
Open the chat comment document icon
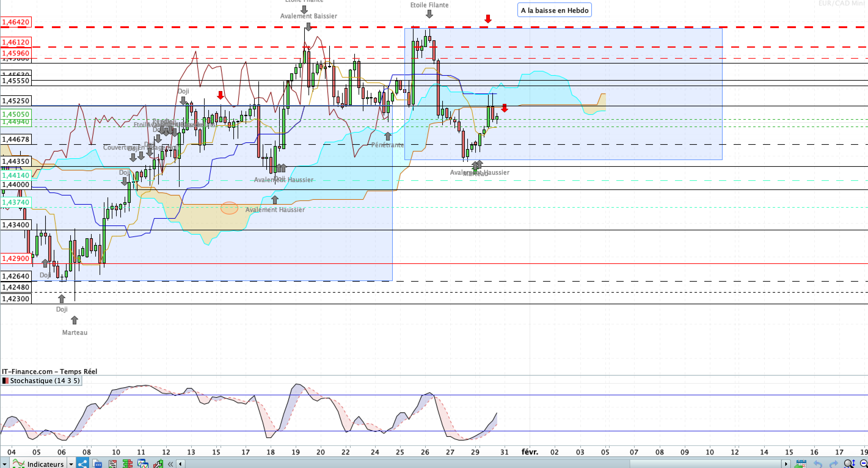(97, 464)
